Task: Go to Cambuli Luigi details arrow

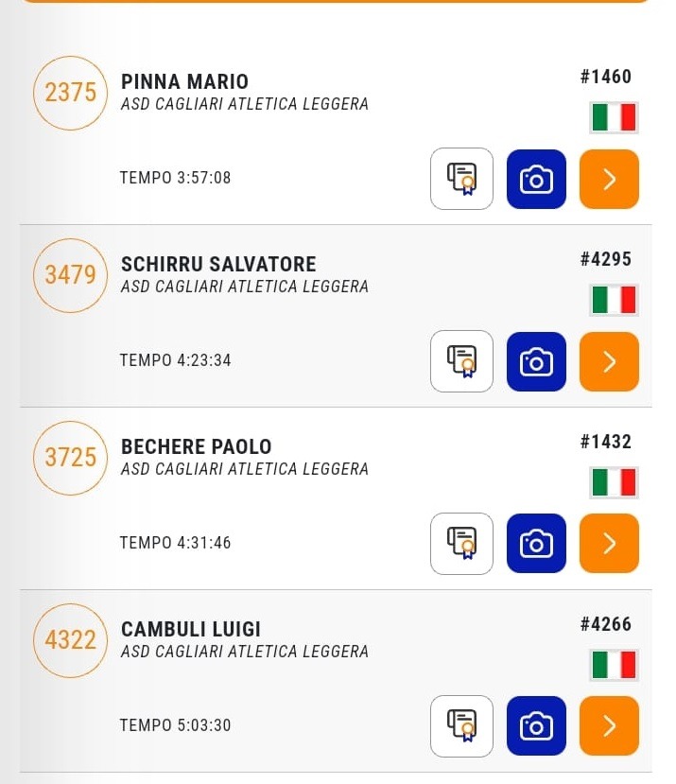Action: (609, 726)
